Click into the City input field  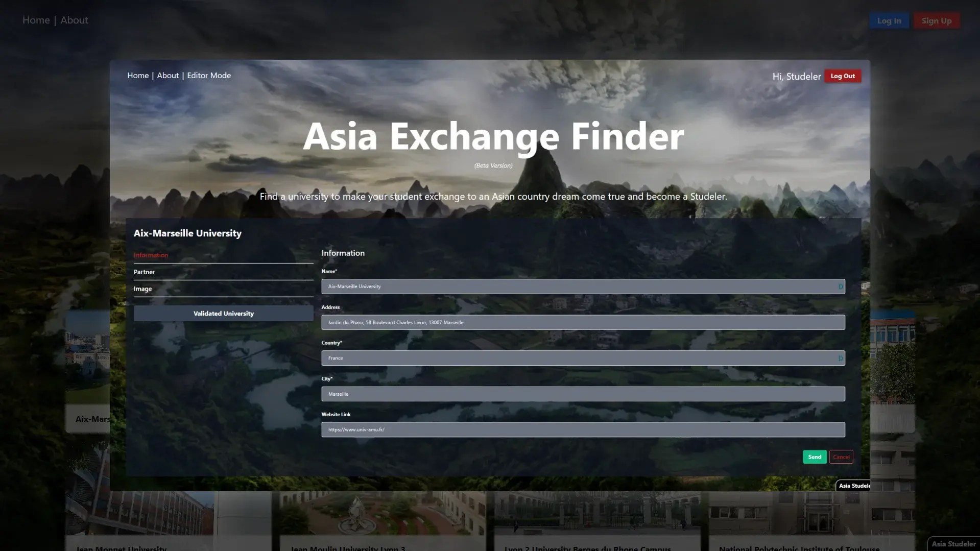tap(582, 394)
